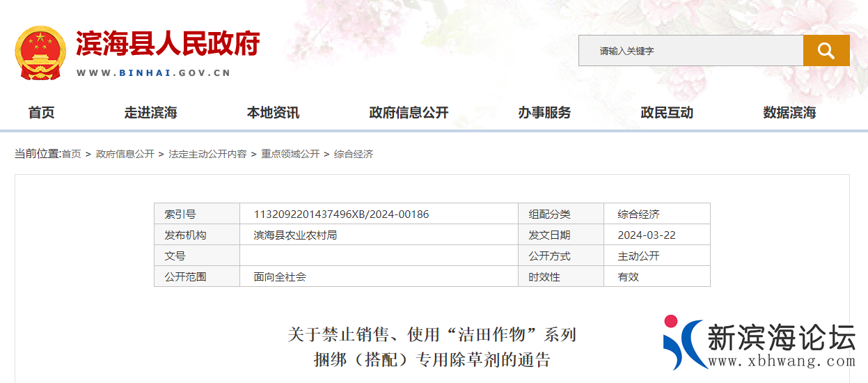
Task: Click the 公开范围 label cell
Action: pos(197,276)
